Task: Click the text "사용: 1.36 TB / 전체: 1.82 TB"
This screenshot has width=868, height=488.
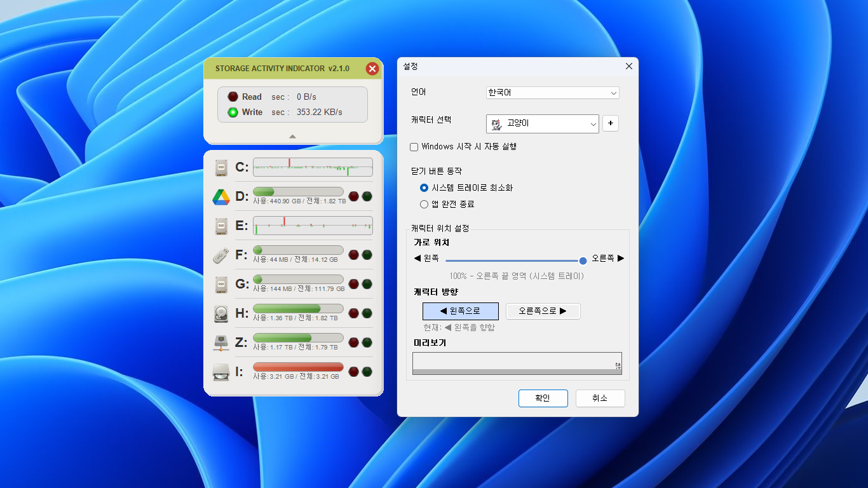Action: tap(295, 318)
